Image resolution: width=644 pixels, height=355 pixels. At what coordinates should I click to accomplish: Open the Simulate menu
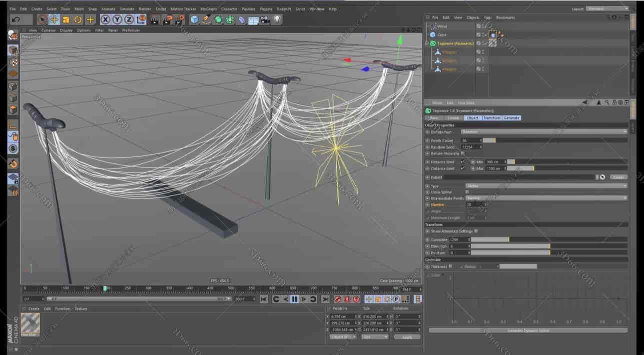click(127, 8)
